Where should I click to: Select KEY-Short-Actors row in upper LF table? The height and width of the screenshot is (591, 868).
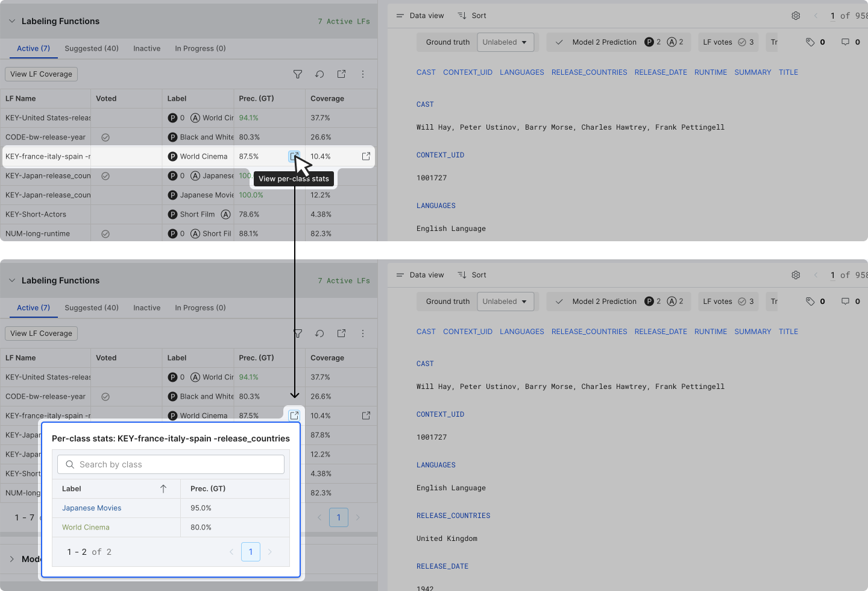[x=189, y=214]
